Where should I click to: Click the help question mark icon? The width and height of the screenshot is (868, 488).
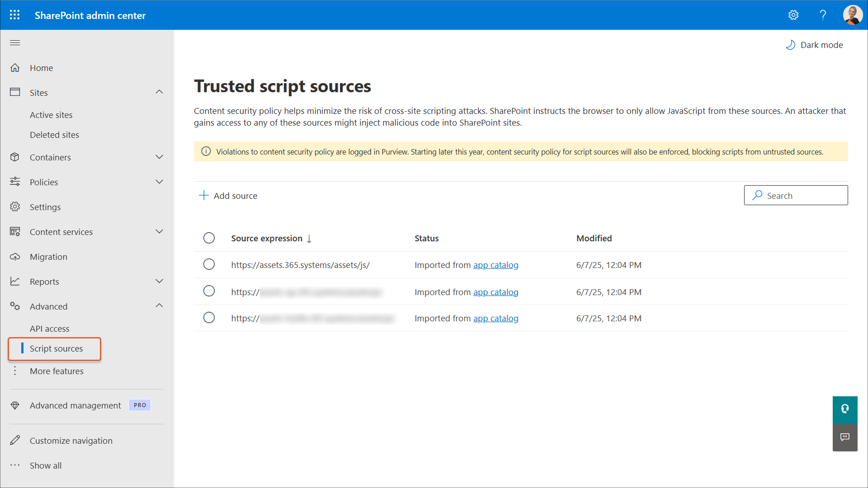[823, 15]
